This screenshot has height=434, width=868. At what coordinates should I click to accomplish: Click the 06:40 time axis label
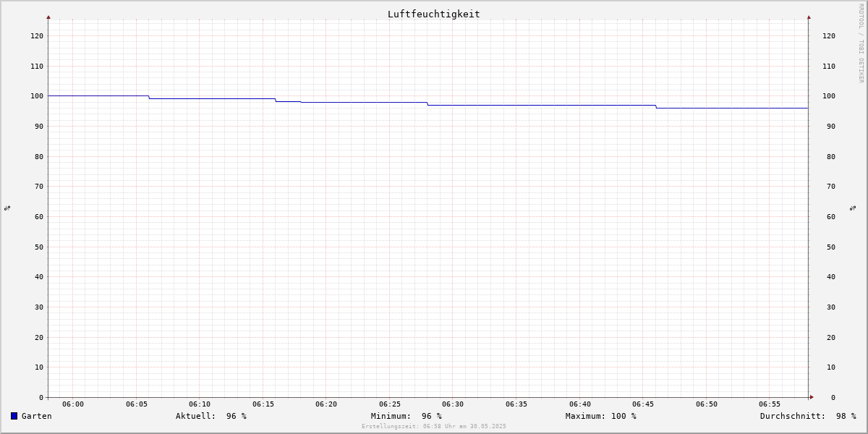click(580, 404)
